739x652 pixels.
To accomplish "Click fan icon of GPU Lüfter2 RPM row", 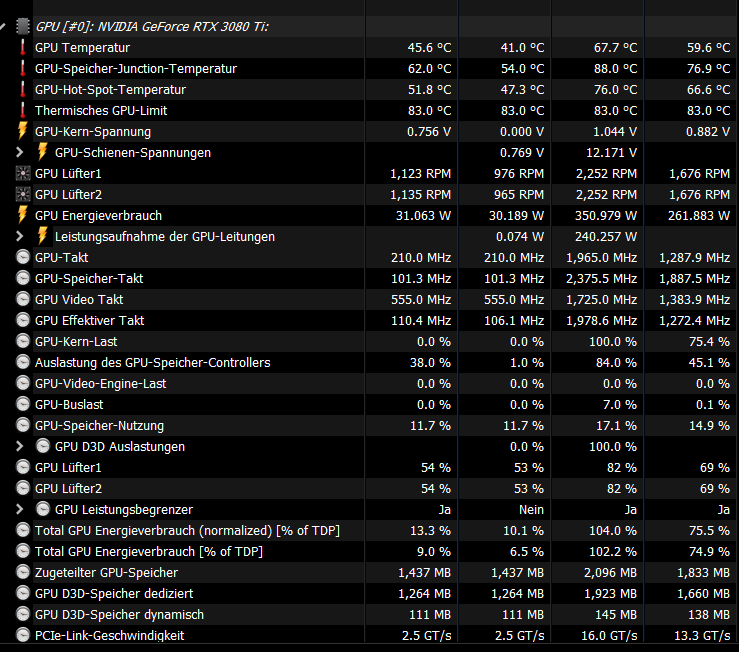I will [23, 194].
